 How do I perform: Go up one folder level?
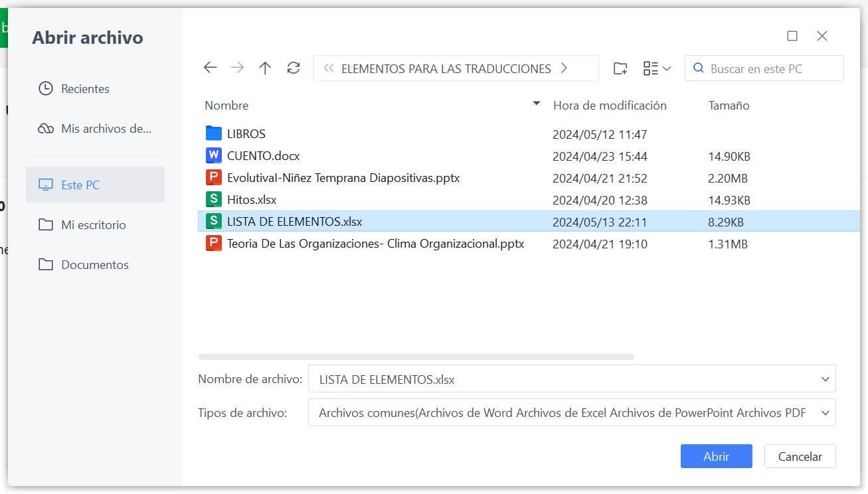[x=264, y=68]
